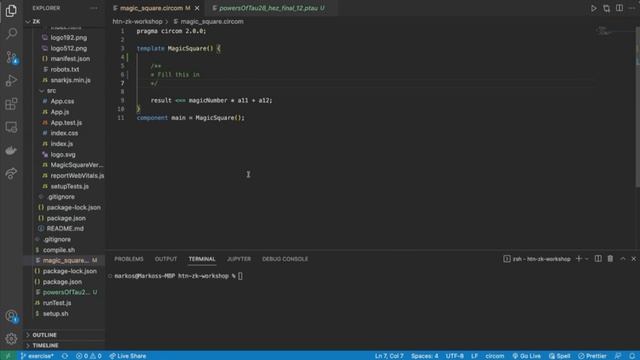The height and width of the screenshot is (360, 640).
Task: Open compile.sh file
Action: click(x=59, y=250)
